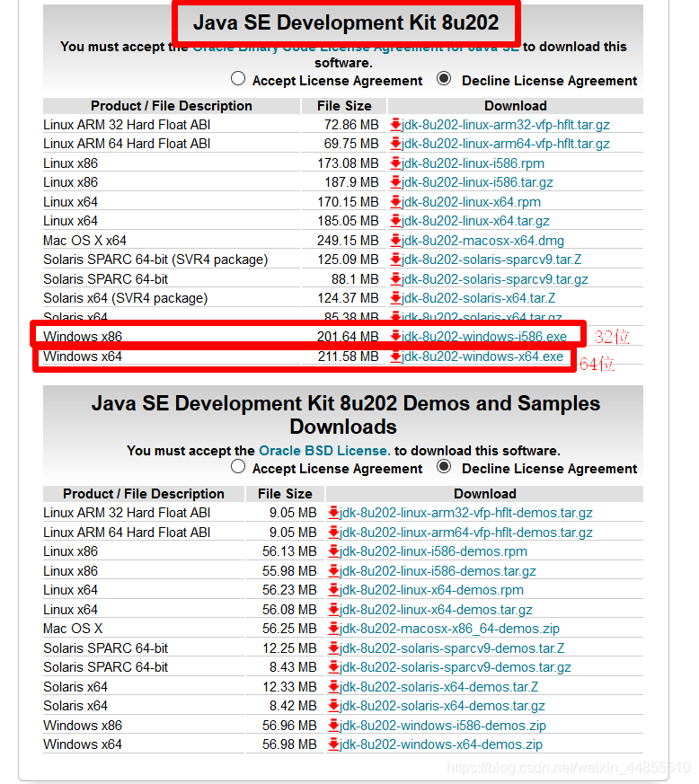Download jdk-8u202-solaris-sparcv9.tar.Z
This screenshot has width=699, height=784.
(x=491, y=260)
